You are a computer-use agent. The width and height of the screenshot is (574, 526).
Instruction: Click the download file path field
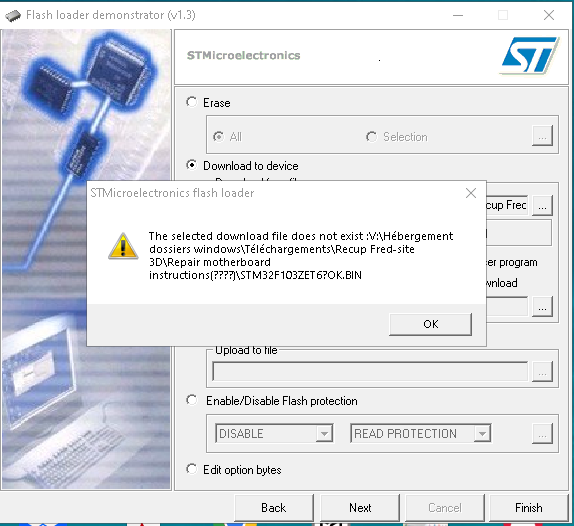pyautogui.click(x=507, y=205)
